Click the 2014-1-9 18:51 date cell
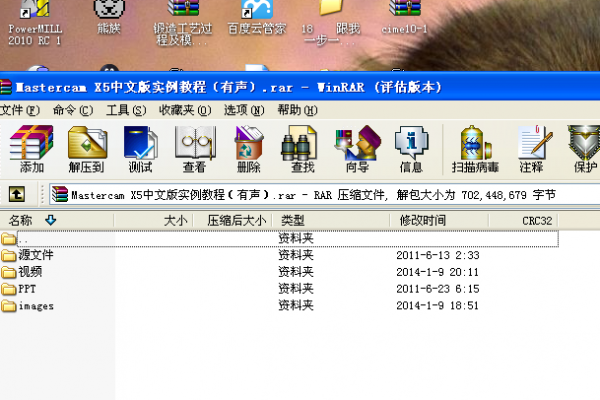600x400 pixels. point(437,306)
